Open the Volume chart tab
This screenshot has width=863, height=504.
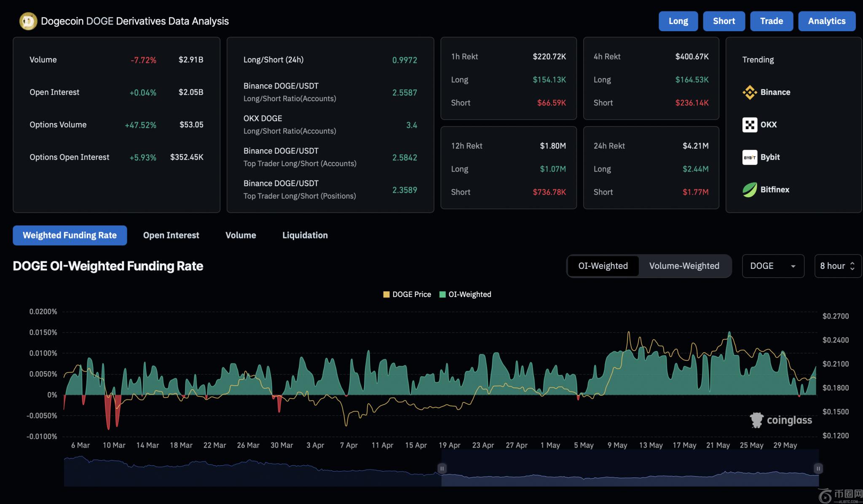click(x=241, y=236)
